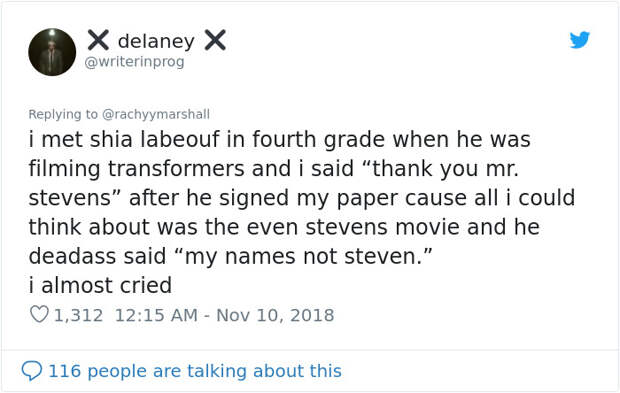Open the @rachyymarshall mention
The width and height of the screenshot is (620, 393).
[x=156, y=114]
